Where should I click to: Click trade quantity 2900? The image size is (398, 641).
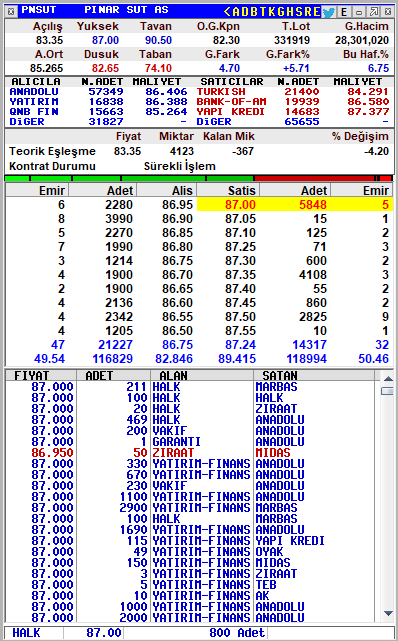click(x=133, y=508)
